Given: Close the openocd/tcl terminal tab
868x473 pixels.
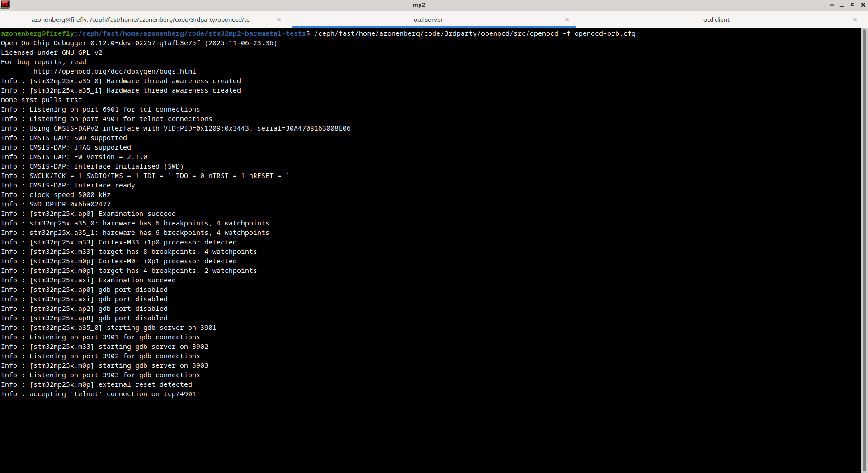Looking at the screenshot, I should click(x=279, y=19).
